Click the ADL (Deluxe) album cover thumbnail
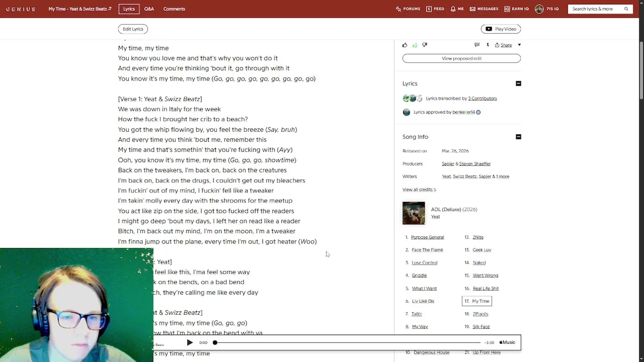 pos(414,213)
